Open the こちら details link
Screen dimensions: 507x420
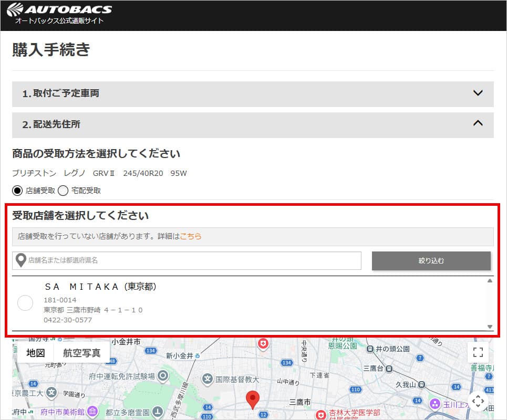click(x=190, y=236)
